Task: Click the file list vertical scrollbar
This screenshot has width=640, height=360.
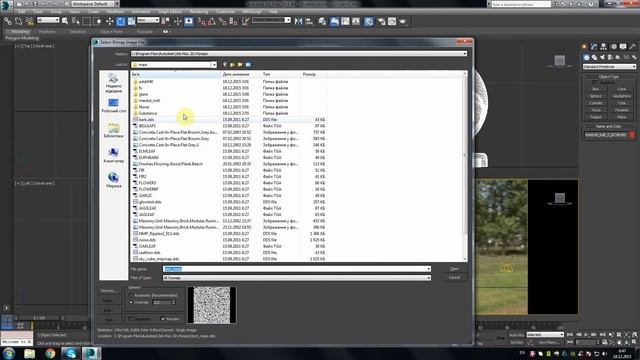Action: [x=464, y=166]
